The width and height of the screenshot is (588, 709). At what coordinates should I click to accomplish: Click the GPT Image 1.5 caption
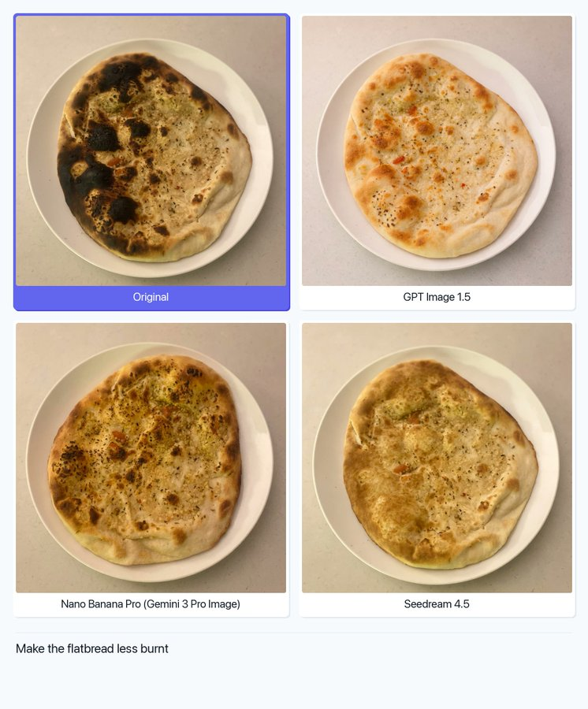point(437,297)
